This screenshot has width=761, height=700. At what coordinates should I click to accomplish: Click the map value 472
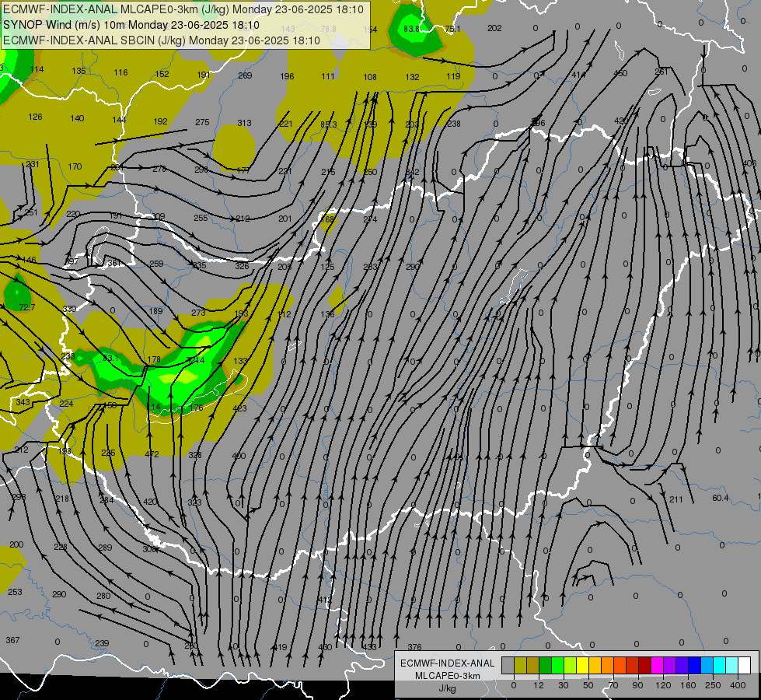coord(152,454)
